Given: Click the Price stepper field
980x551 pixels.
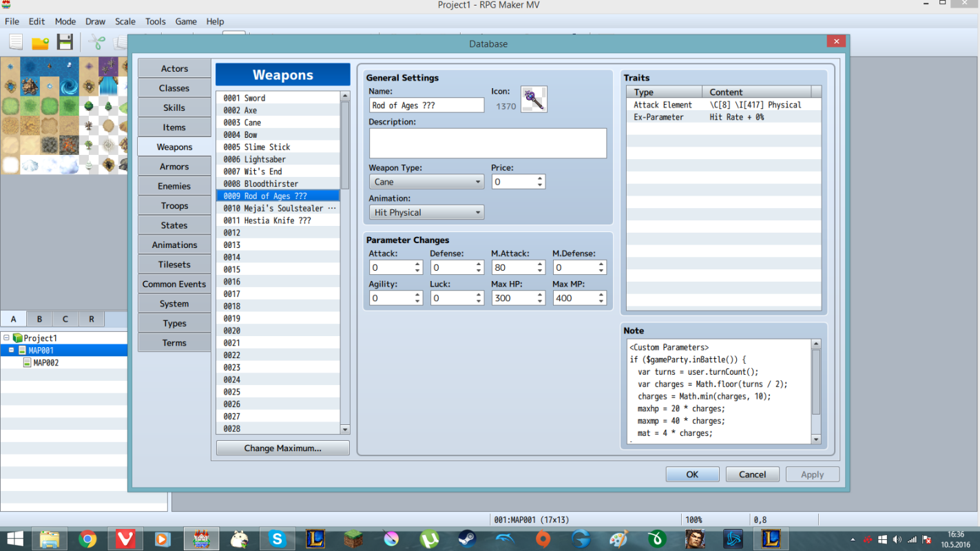Looking at the screenshot, I should click(x=518, y=182).
